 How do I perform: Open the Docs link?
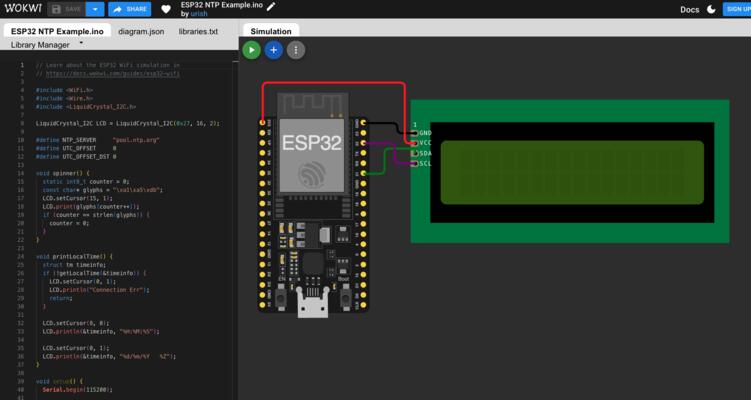(689, 10)
